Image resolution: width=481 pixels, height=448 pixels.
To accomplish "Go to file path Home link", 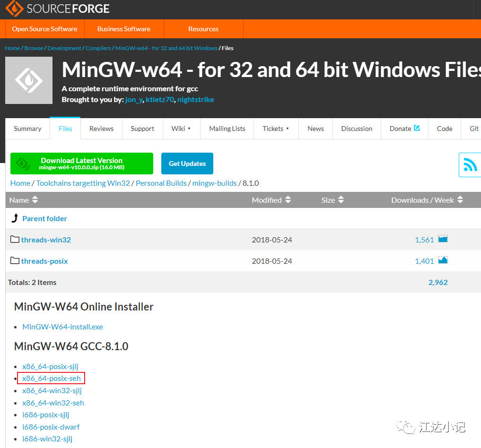I will click(x=20, y=183).
